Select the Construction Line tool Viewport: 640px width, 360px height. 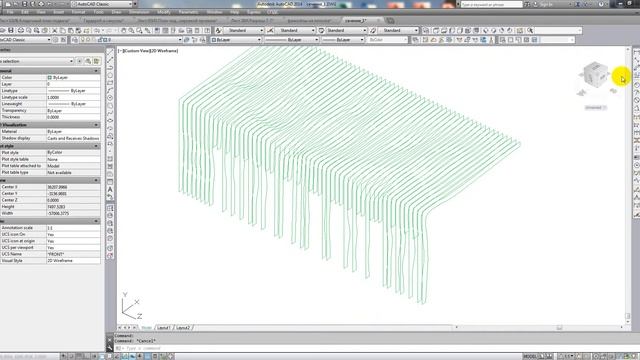110,60
